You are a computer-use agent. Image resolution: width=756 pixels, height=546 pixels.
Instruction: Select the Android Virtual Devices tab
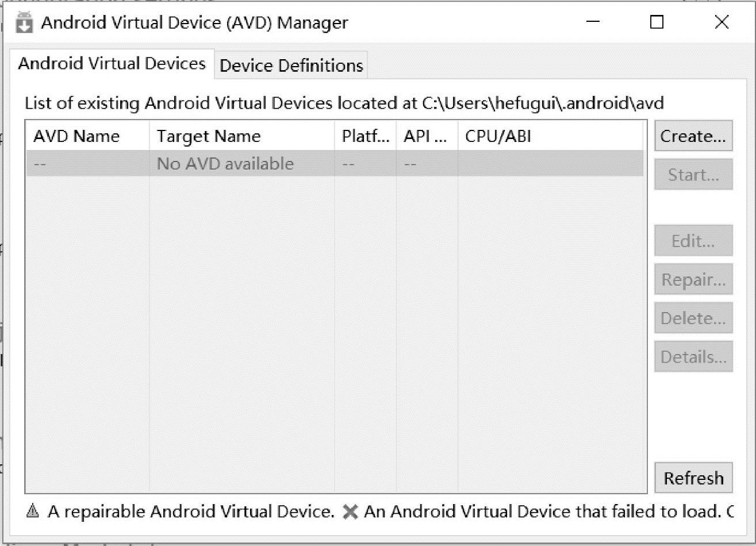(x=112, y=63)
